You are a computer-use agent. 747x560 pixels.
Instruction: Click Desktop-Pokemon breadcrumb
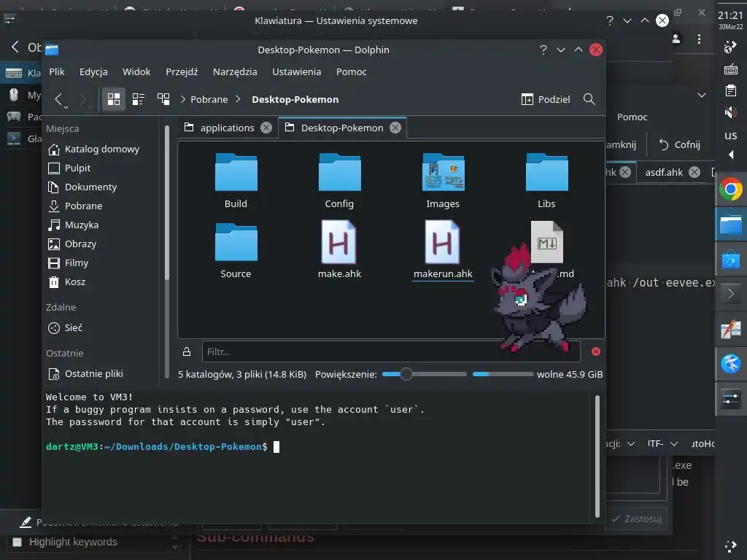(295, 99)
